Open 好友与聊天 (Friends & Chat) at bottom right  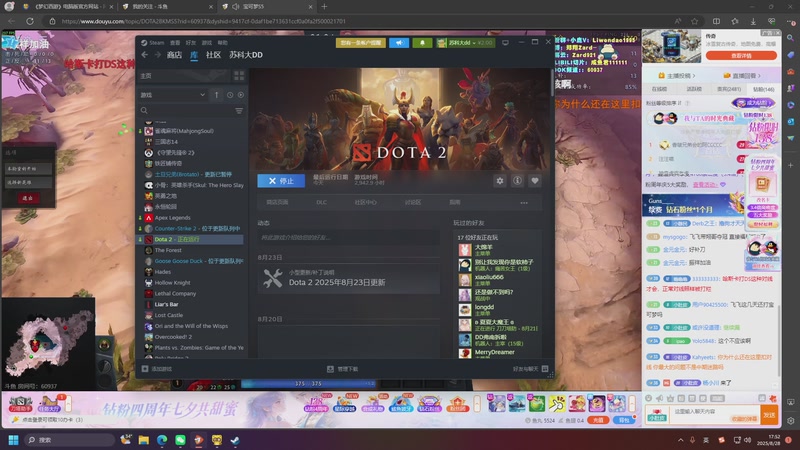click(x=531, y=369)
